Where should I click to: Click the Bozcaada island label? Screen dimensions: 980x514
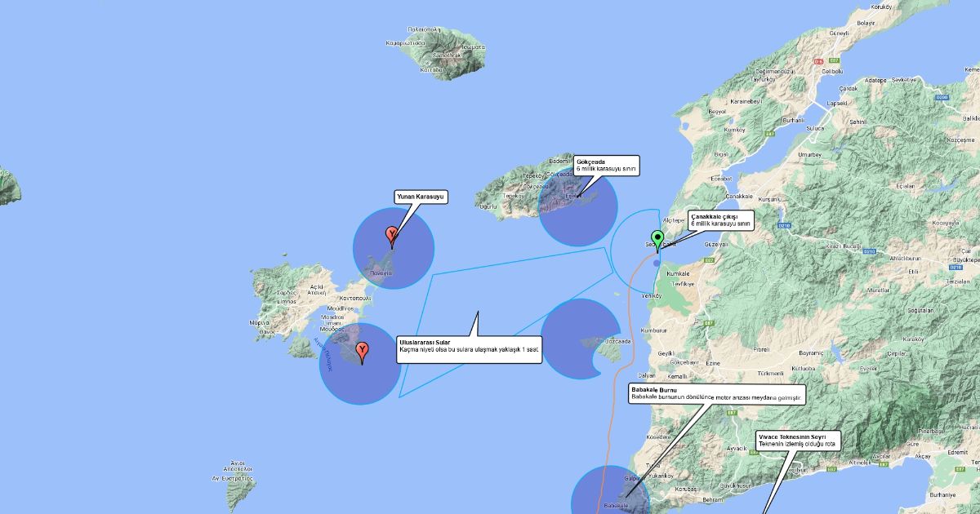[x=618, y=342]
